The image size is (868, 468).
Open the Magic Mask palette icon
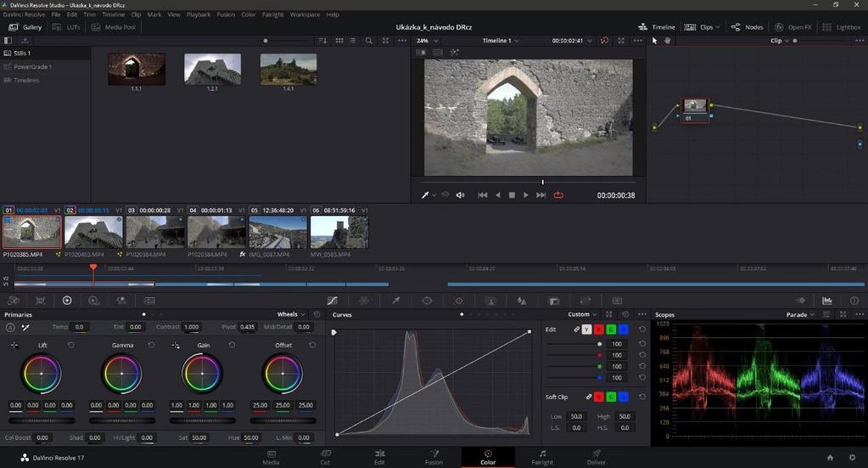pyautogui.click(x=490, y=301)
